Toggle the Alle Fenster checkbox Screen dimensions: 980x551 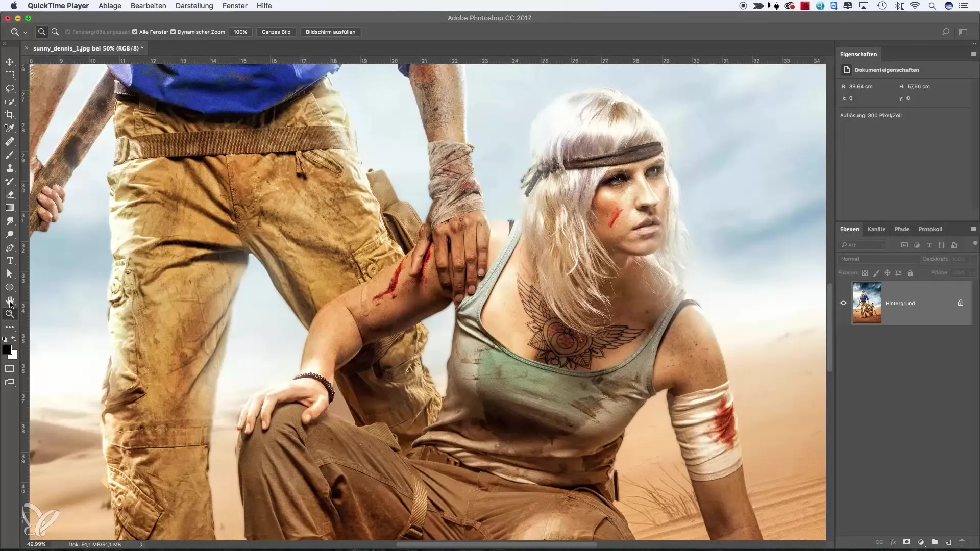pos(135,32)
